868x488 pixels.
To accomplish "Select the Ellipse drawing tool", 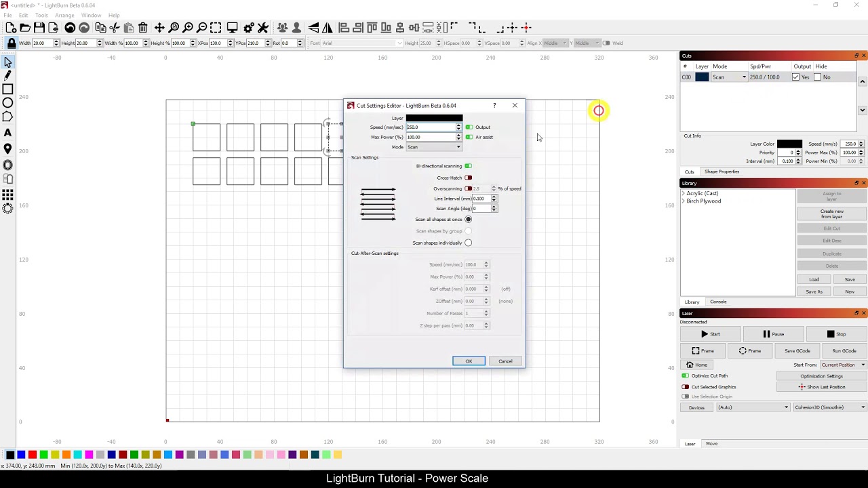I will pos(8,103).
